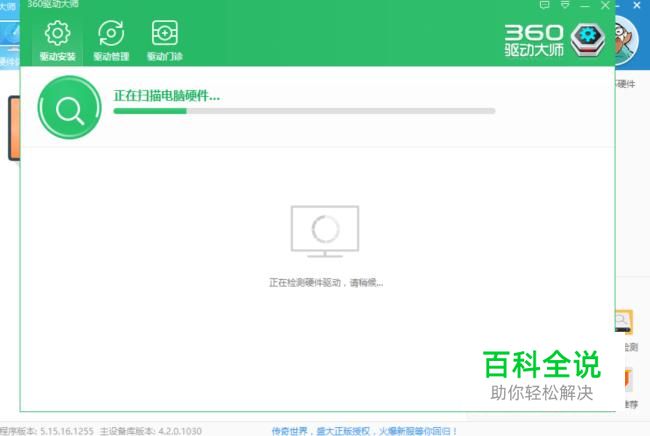The image size is (650, 436).
Task: Click the loading monitor icon
Action: click(325, 231)
